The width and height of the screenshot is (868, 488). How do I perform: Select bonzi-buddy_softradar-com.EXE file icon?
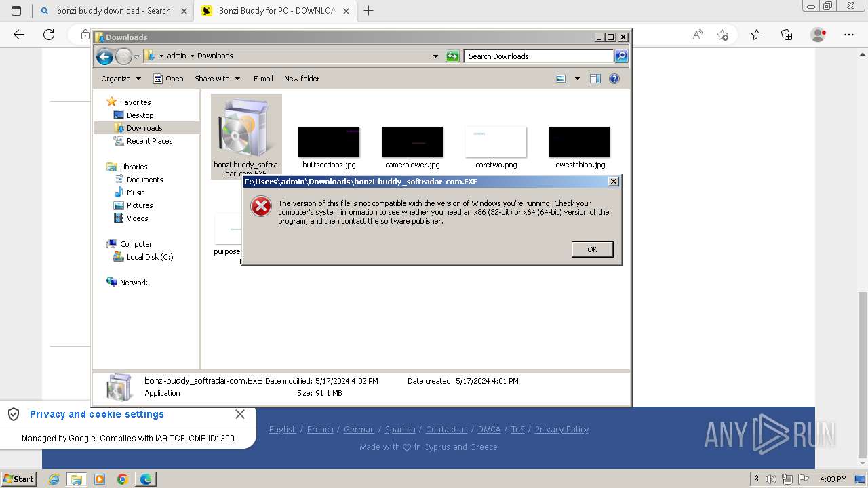[245, 136]
